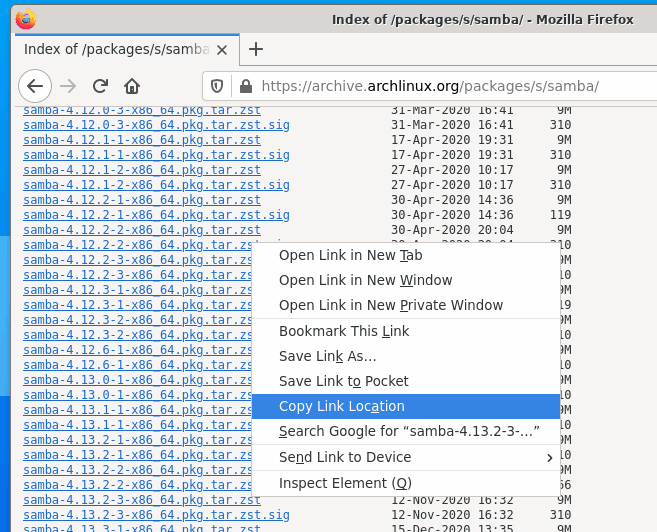Open a new tab with the plus button
This screenshot has height=532, width=657.
click(256, 49)
